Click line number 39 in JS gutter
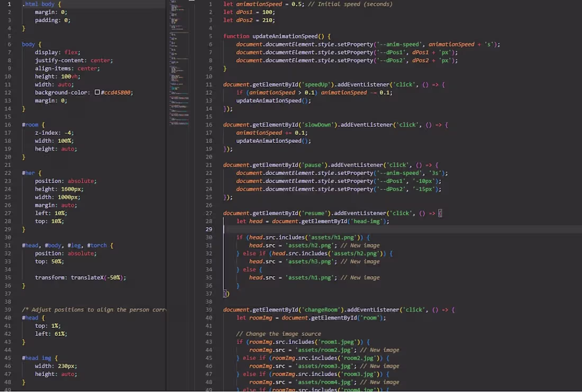Screen dimensions: 582x392 pyautogui.click(x=208, y=309)
